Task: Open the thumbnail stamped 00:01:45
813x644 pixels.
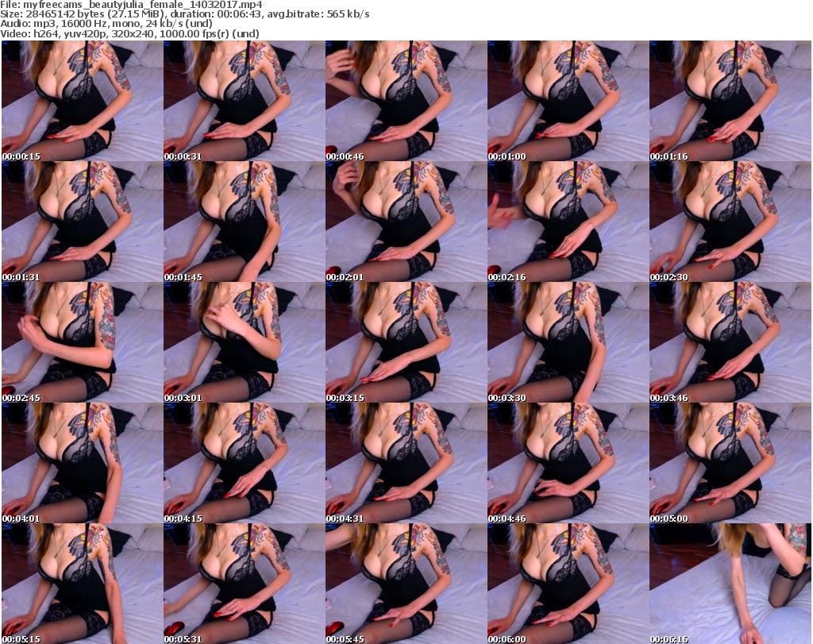Action: [x=245, y=222]
